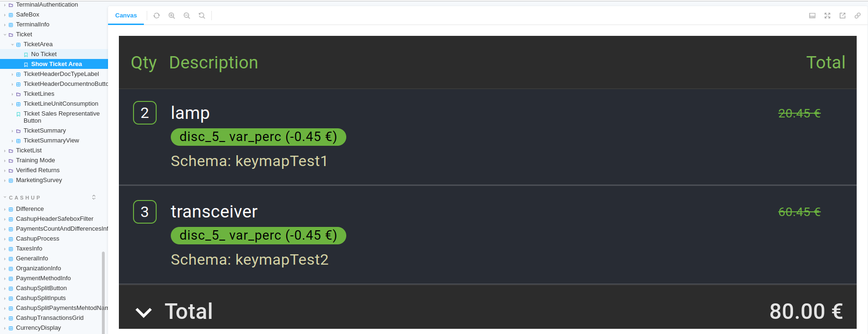Screen dimensions: 868x334
Task: Select the No Ticket story
Action: pyautogui.click(x=44, y=54)
